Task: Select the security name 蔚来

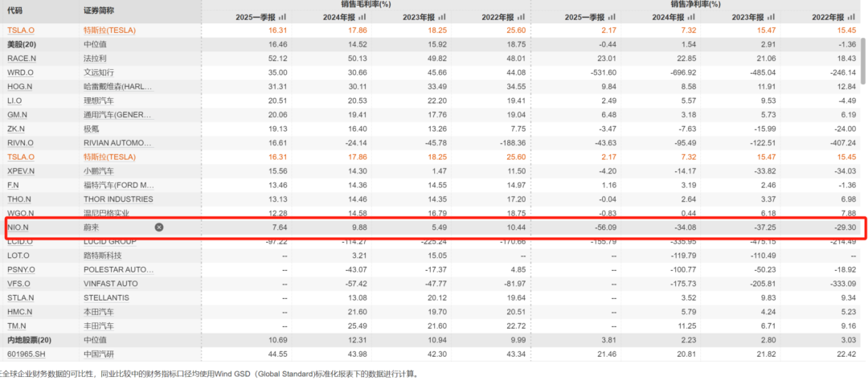Action: click(x=91, y=227)
